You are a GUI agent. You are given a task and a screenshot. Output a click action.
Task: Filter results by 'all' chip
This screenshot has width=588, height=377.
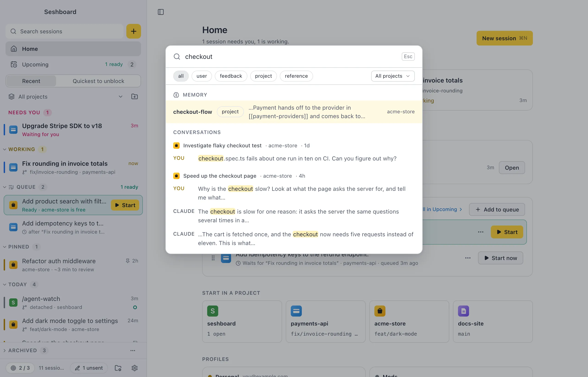[181, 76]
